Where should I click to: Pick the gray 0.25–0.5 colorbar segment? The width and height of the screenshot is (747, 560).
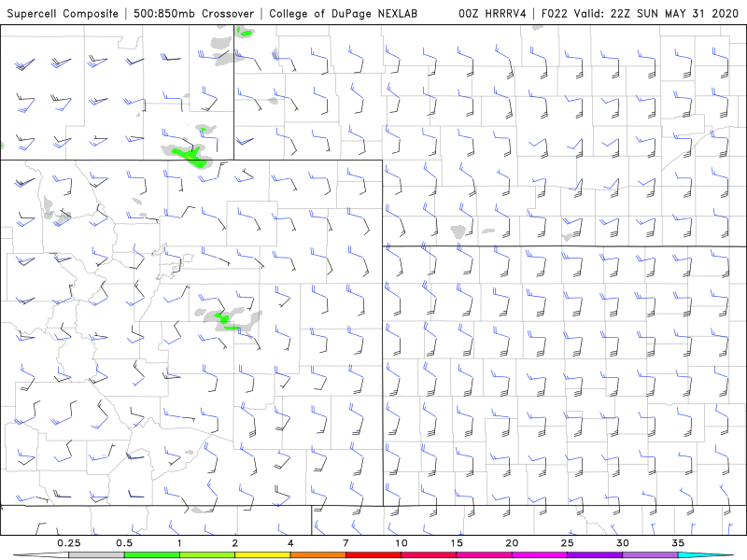tap(97, 555)
